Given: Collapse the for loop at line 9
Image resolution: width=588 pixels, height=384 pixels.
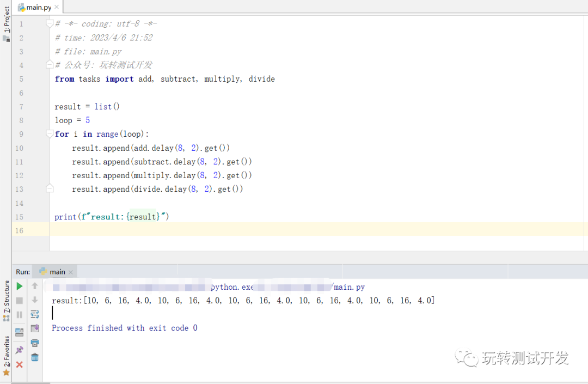Looking at the screenshot, I should coord(50,133).
